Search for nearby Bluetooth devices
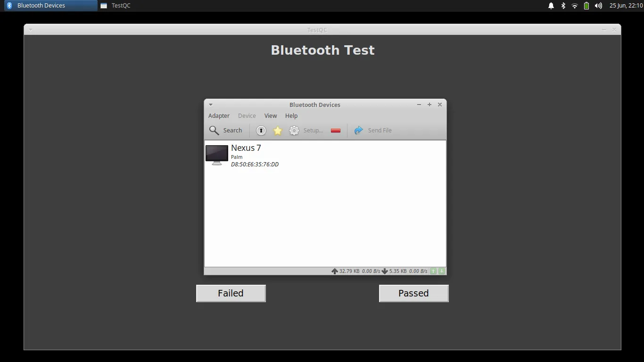Viewport: 644px width, 362px height. pos(226,130)
